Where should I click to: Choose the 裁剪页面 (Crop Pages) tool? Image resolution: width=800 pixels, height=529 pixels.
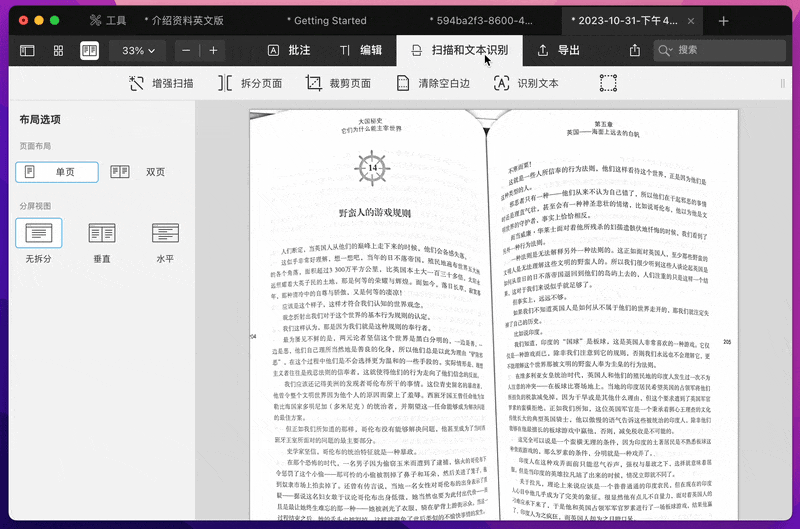(x=338, y=84)
